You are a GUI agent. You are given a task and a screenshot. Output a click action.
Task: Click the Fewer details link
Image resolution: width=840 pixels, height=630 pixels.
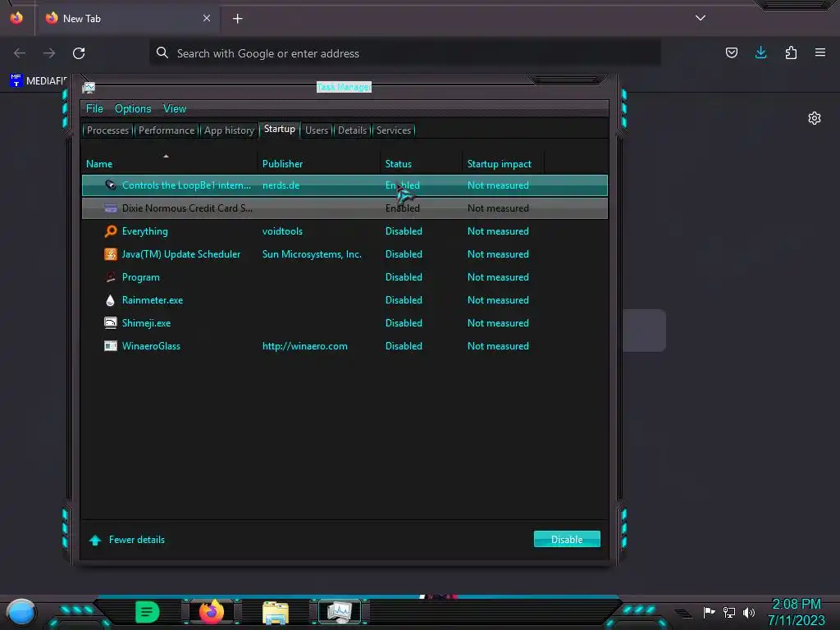pos(137,540)
